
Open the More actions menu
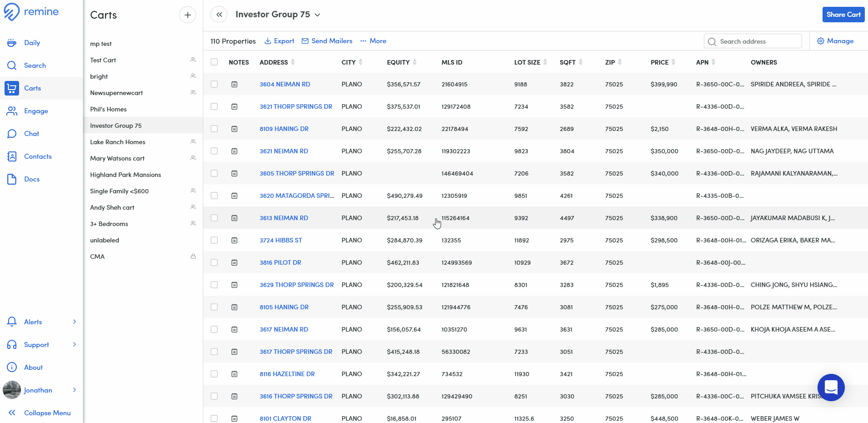(373, 41)
